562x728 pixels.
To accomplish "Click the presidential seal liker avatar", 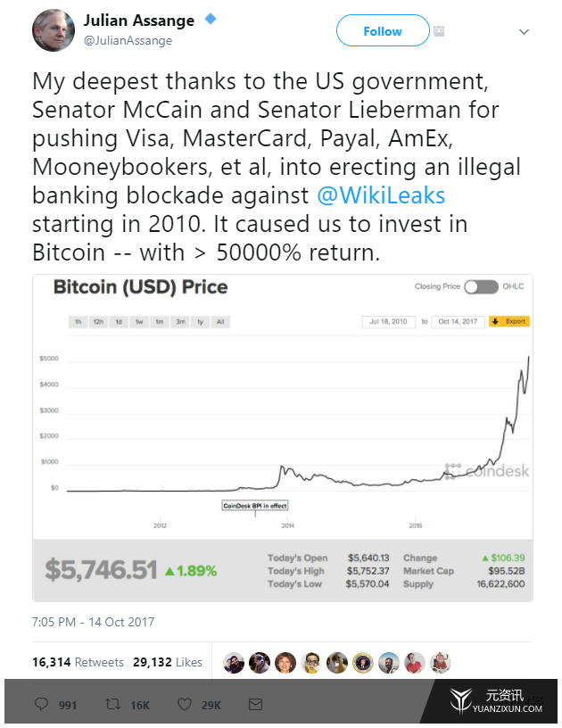I will coord(363,663).
